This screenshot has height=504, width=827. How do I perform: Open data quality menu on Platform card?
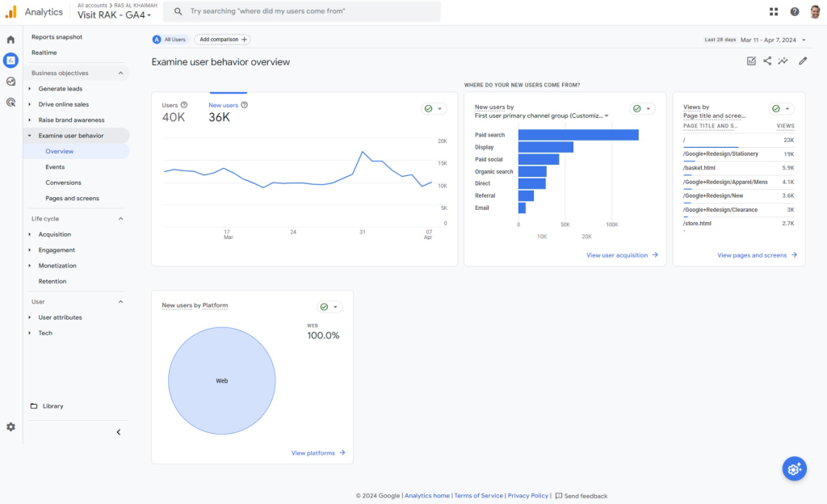point(330,307)
